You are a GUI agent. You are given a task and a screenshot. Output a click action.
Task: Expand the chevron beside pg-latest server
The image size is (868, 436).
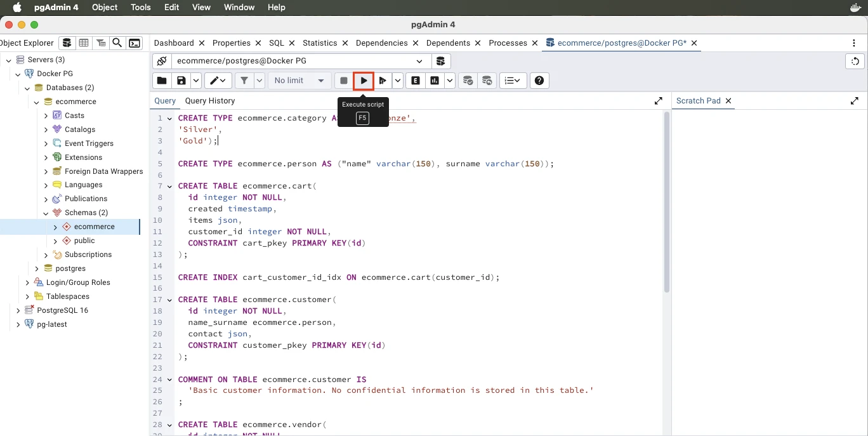tap(18, 324)
